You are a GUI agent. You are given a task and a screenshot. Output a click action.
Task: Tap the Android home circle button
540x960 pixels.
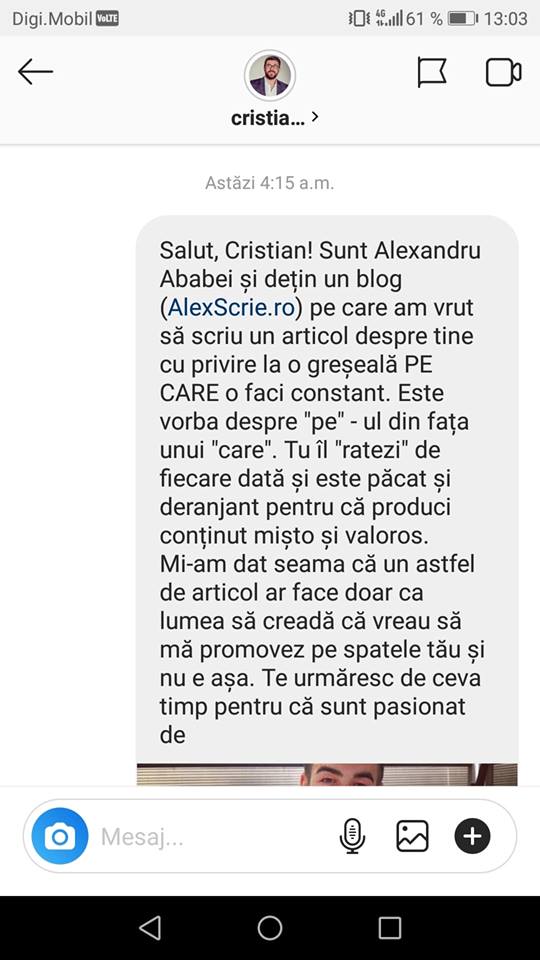270,928
